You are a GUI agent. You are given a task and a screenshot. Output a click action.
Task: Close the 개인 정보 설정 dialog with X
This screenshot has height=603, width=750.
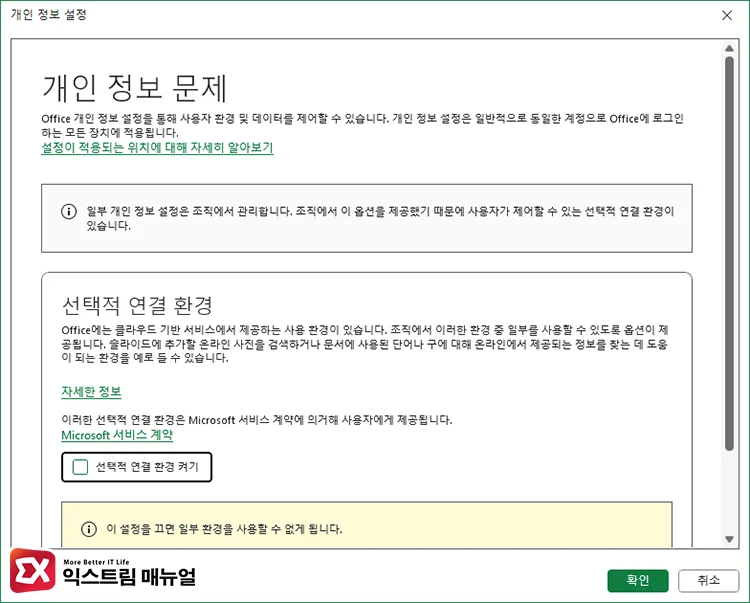pos(727,15)
